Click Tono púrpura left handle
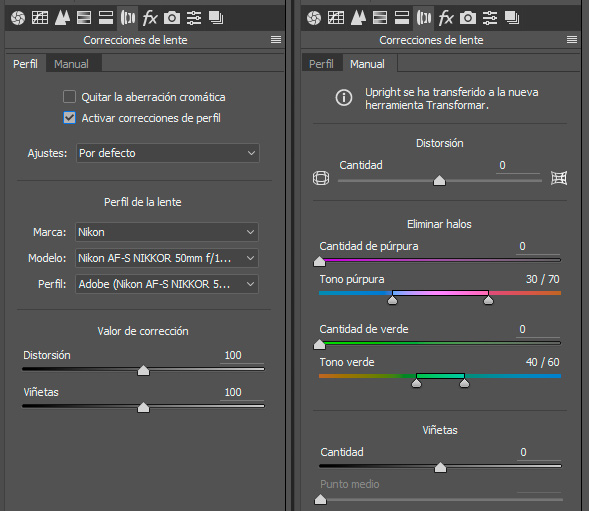Screen dimensions: 589x511 click(392, 300)
